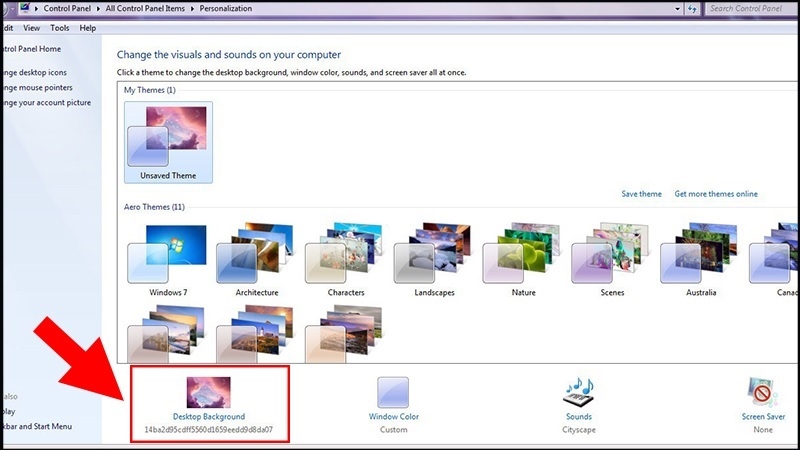The width and height of the screenshot is (800, 450).
Task: Select the Architecture theme
Action: point(256,252)
